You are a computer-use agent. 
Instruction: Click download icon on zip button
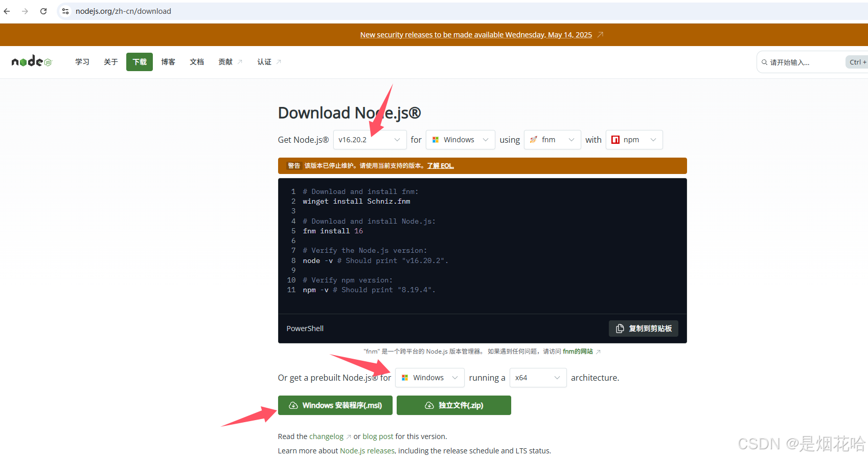(x=429, y=405)
